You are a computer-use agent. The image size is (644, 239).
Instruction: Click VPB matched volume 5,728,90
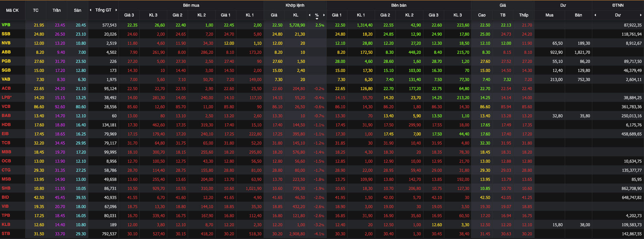[297, 25]
